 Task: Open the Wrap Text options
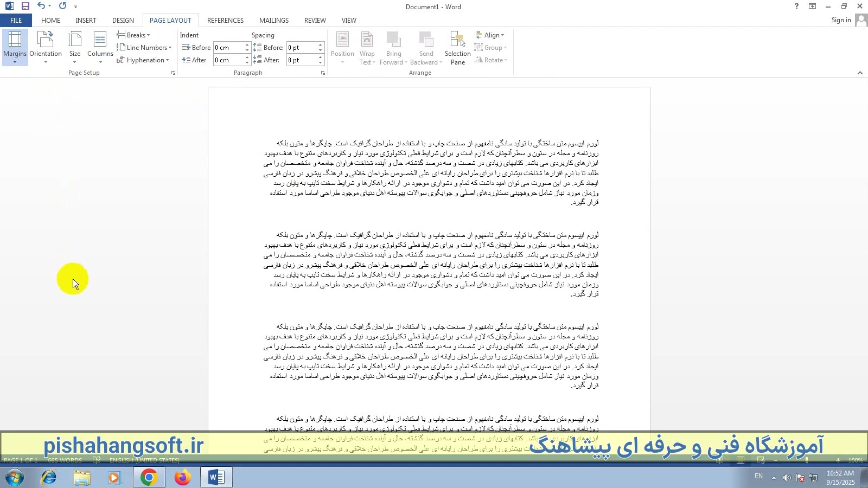[x=367, y=48]
